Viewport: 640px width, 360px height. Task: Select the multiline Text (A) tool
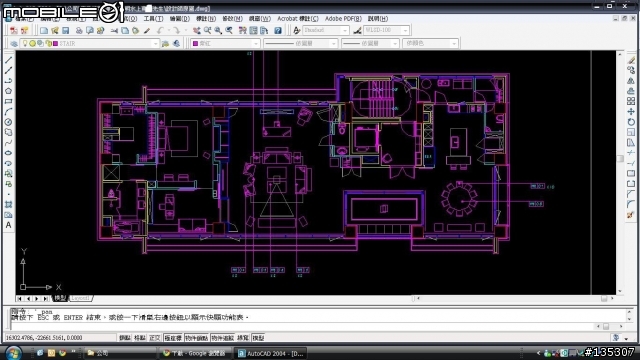8,225
